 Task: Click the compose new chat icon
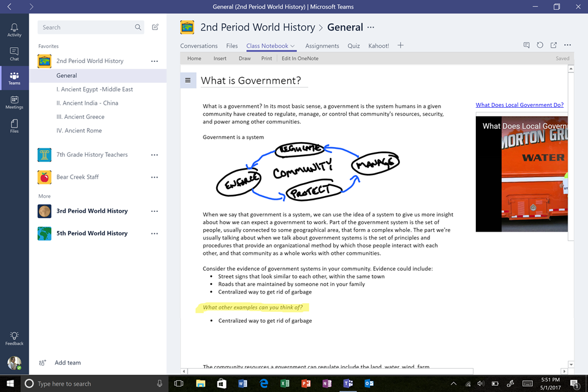coord(156,27)
